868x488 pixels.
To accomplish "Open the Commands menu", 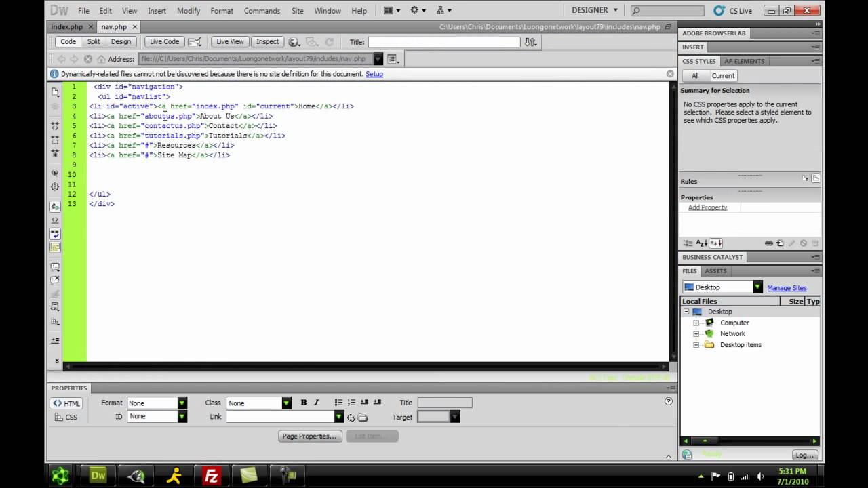I will point(262,11).
